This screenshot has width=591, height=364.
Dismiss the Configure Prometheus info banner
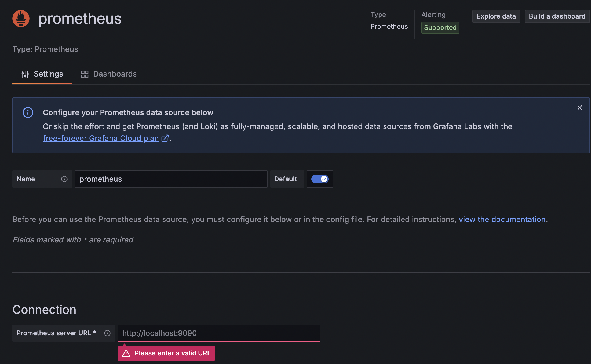580,108
